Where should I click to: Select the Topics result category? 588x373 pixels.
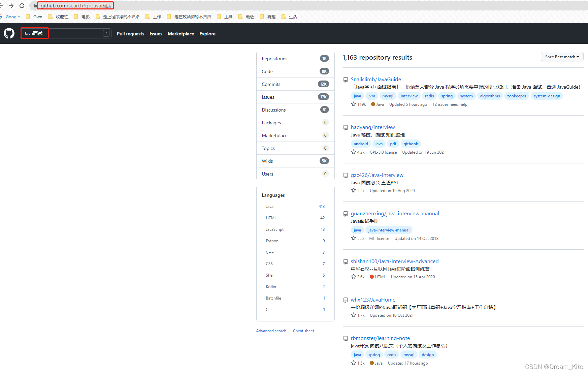click(x=295, y=148)
